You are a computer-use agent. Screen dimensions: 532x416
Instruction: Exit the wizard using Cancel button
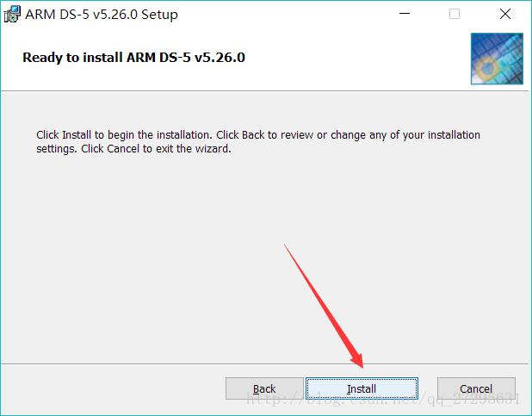point(476,388)
